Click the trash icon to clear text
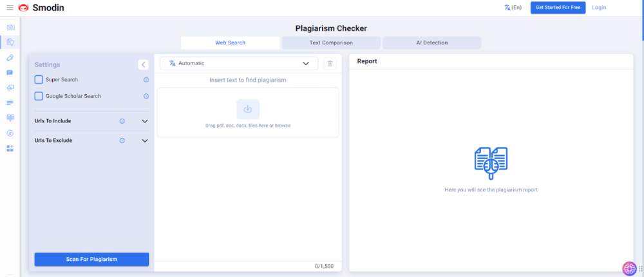644x277 pixels. [330, 63]
